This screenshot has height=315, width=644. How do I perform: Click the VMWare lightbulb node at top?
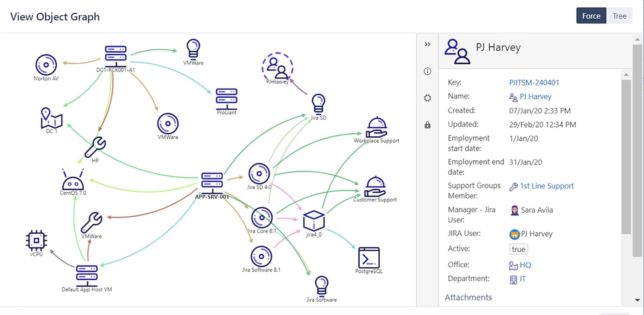point(193,49)
